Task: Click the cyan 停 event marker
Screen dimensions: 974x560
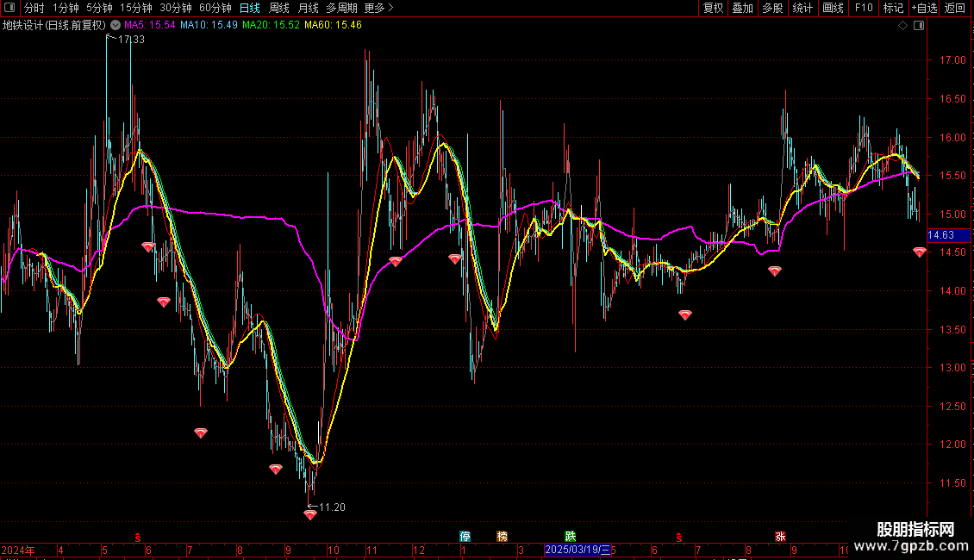Action: pyautogui.click(x=465, y=536)
